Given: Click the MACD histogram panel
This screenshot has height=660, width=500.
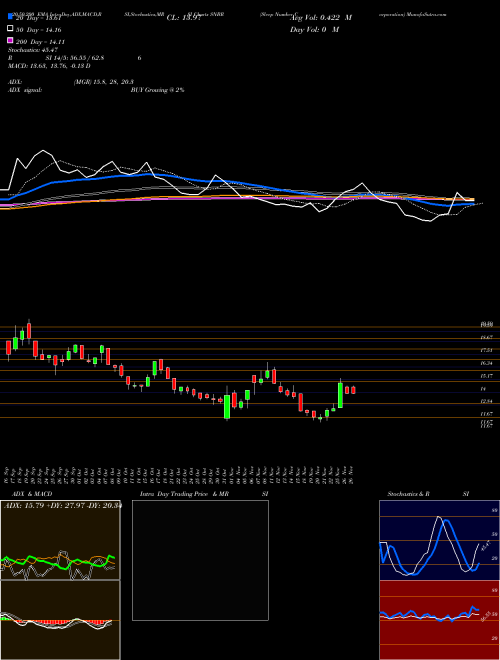Looking at the screenshot, I should coord(60,620).
